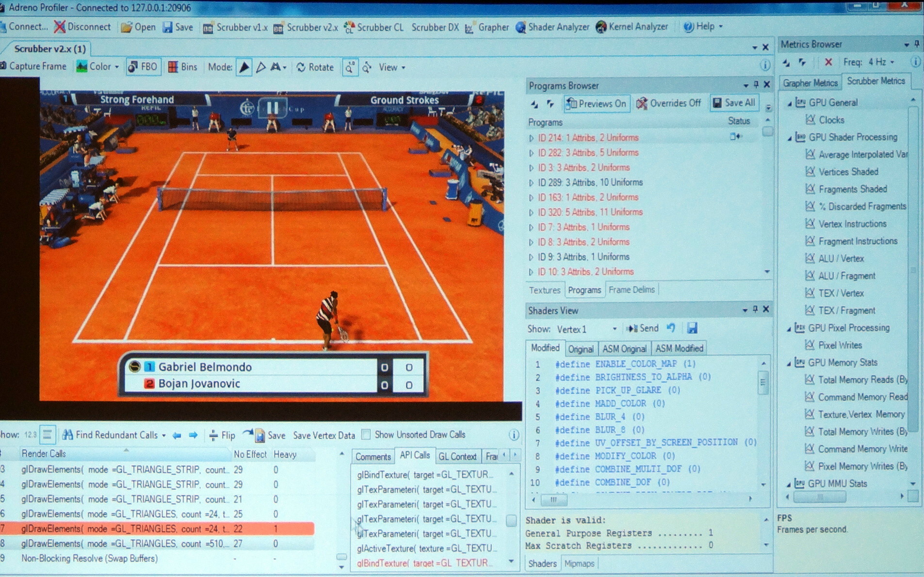
Task: Click Send in Shaders View
Action: coord(642,329)
